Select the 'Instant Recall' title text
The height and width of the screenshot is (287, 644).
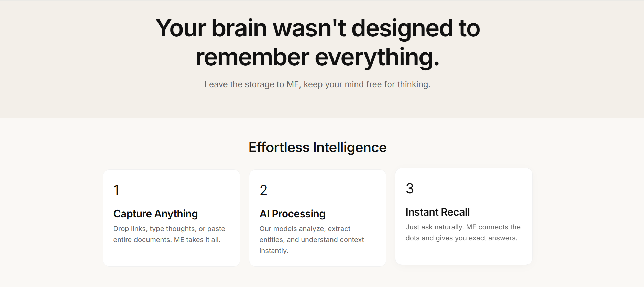tap(437, 212)
